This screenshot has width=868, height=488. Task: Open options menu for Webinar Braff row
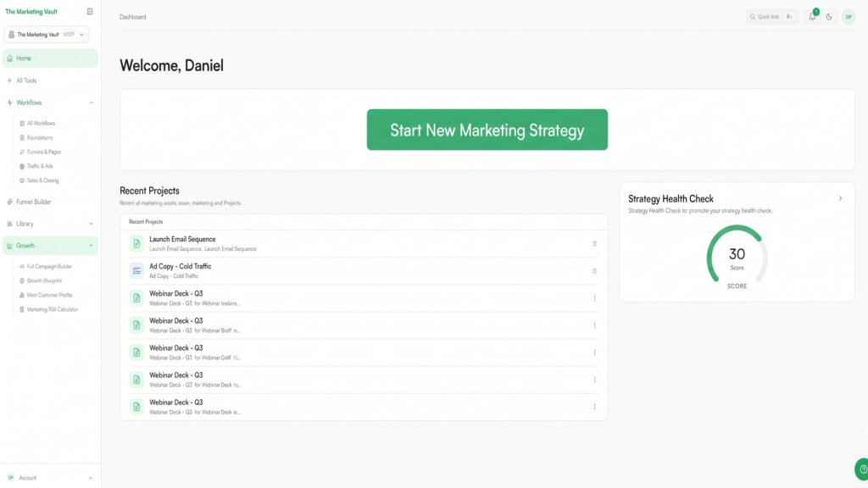pyautogui.click(x=594, y=325)
